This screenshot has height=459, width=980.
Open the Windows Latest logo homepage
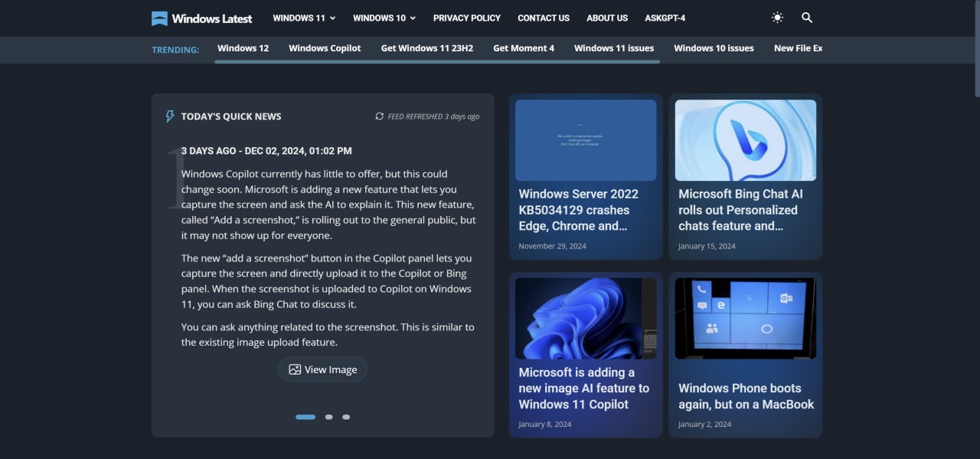202,18
